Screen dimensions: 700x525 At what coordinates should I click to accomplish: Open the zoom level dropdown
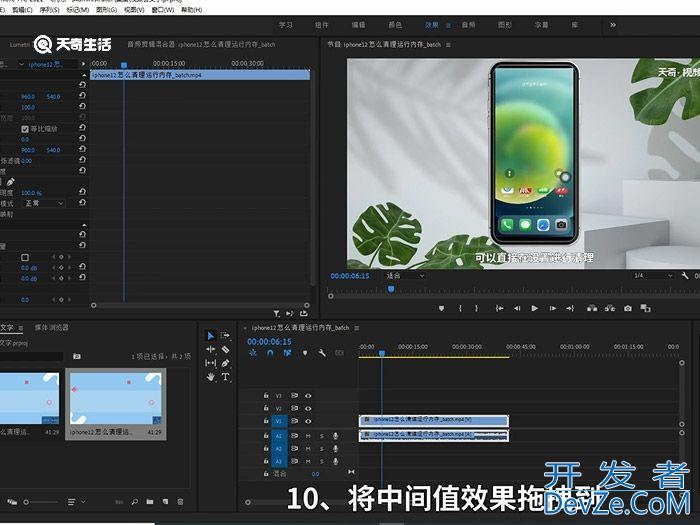404,276
